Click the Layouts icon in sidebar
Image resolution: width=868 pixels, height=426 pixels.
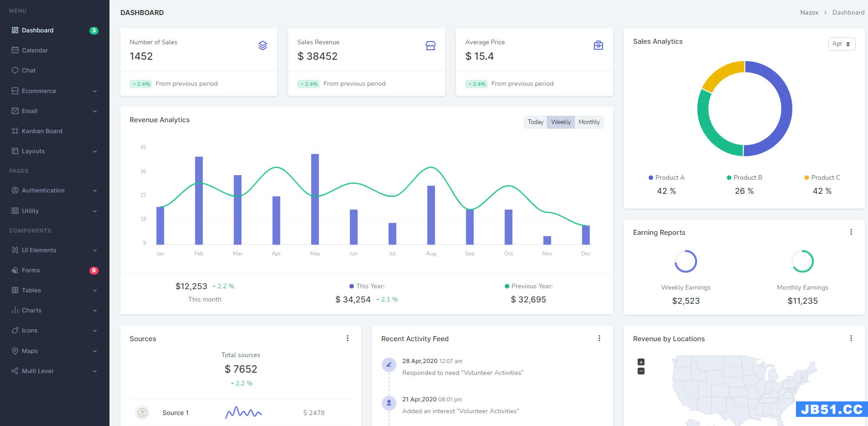(15, 151)
